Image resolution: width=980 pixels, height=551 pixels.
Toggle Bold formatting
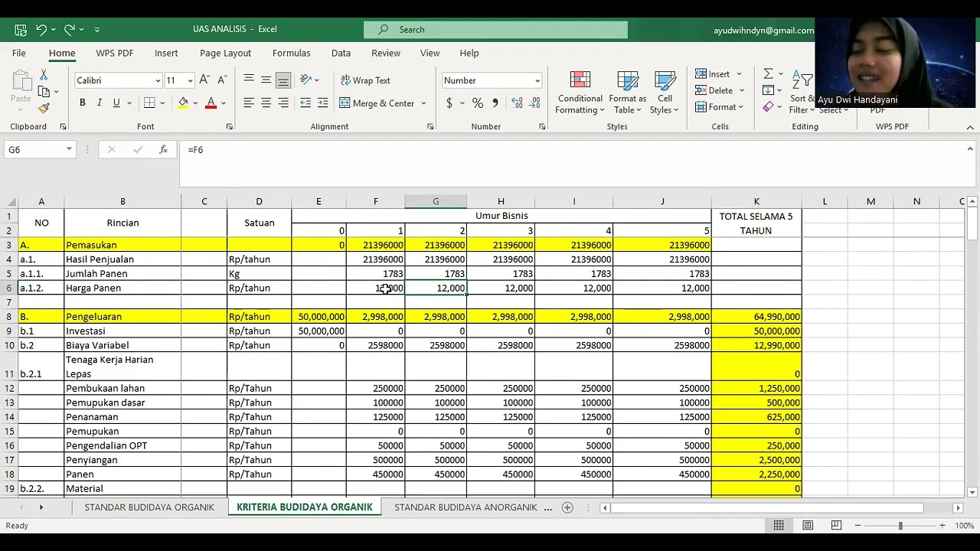pyautogui.click(x=82, y=103)
